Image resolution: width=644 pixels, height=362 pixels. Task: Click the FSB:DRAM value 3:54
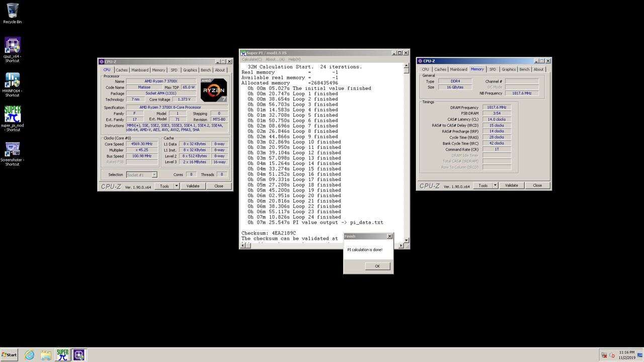coord(497,114)
